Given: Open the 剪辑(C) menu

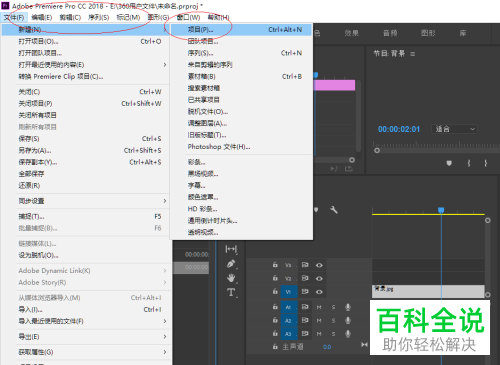Looking at the screenshot, I should coord(70,17).
